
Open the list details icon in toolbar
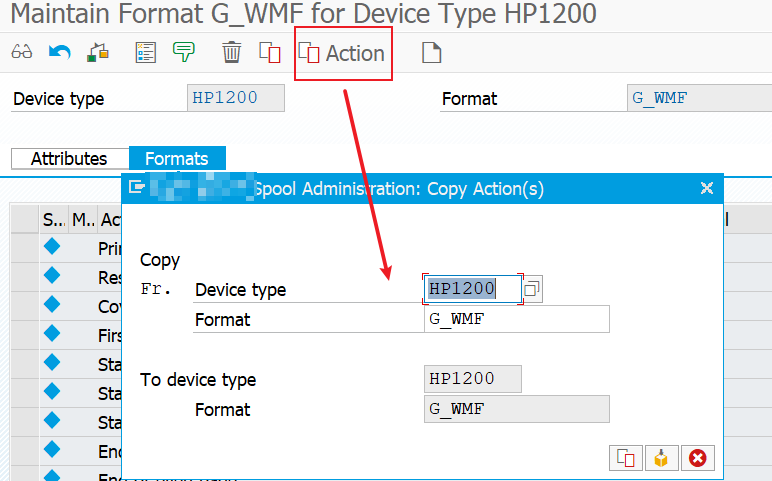[x=145, y=52]
